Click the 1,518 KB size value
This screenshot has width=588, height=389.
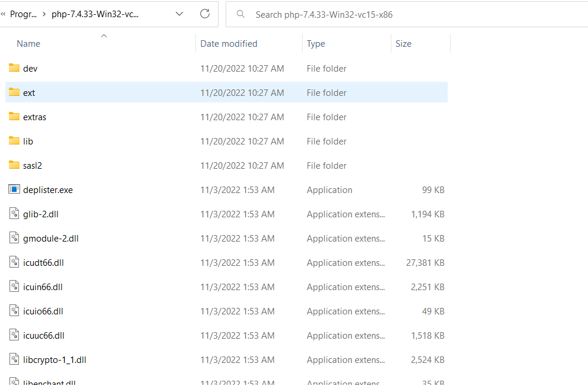428,335
